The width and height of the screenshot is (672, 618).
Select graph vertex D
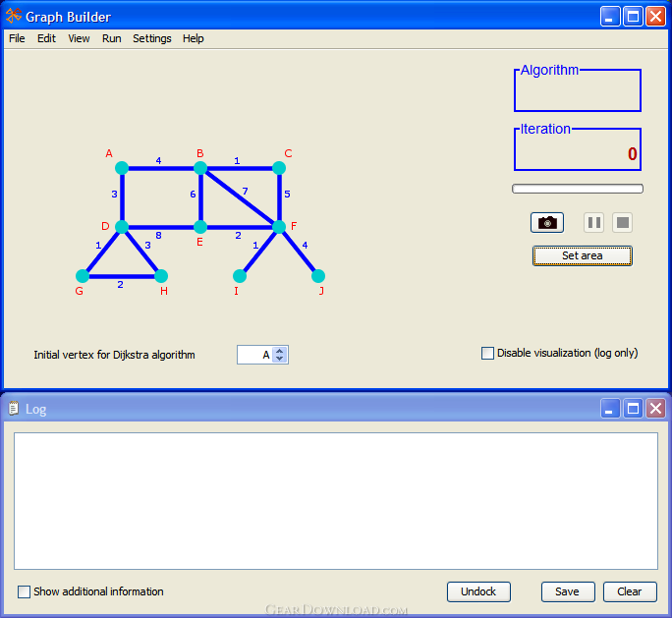coord(122,227)
